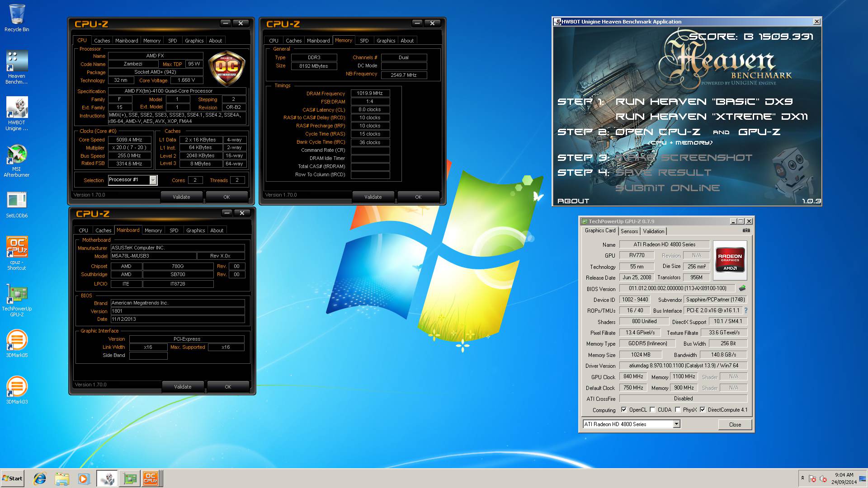The image size is (868, 488).
Task: Click Core Speed value 5099.4 MHz
Action: tap(129, 140)
